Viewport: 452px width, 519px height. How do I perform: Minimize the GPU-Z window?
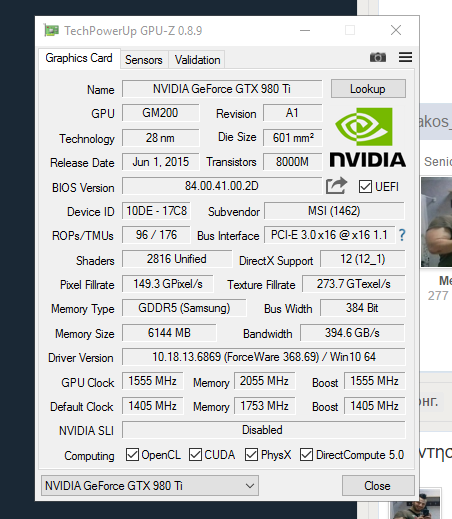pos(305,30)
